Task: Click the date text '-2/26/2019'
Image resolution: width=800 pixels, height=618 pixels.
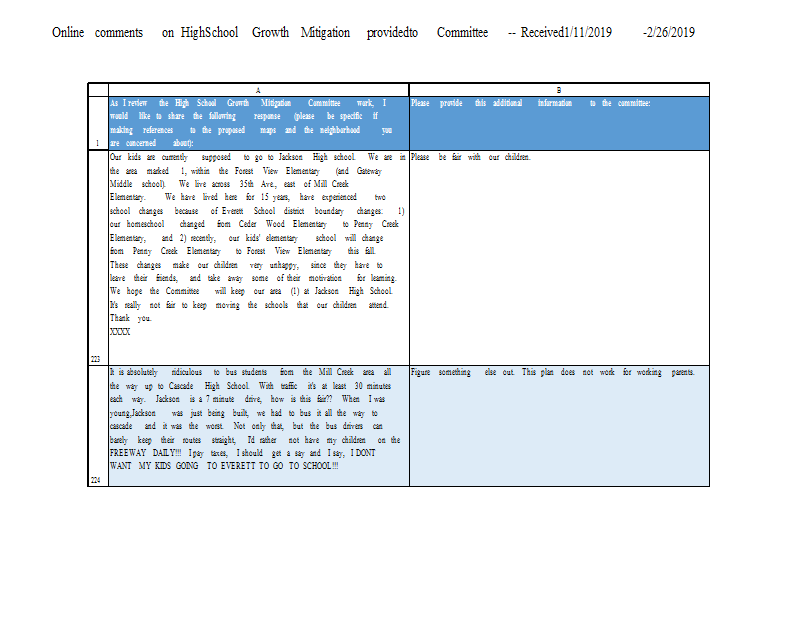Action: pos(668,33)
